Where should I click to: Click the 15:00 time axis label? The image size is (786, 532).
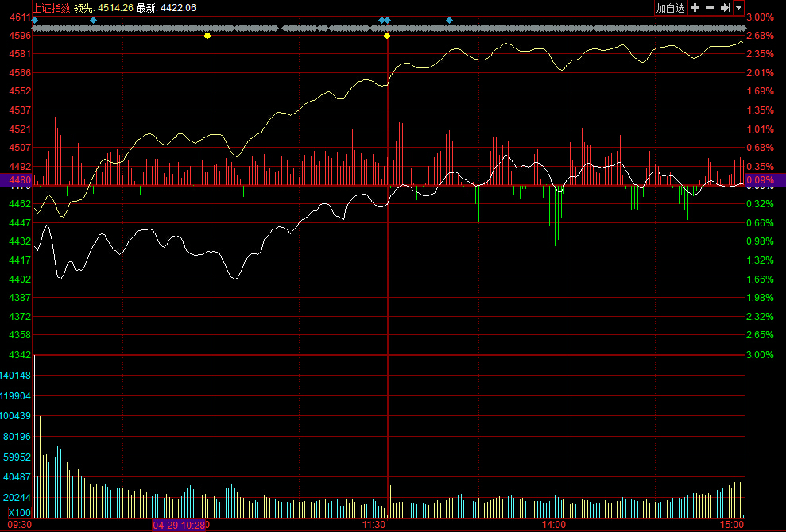731,525
